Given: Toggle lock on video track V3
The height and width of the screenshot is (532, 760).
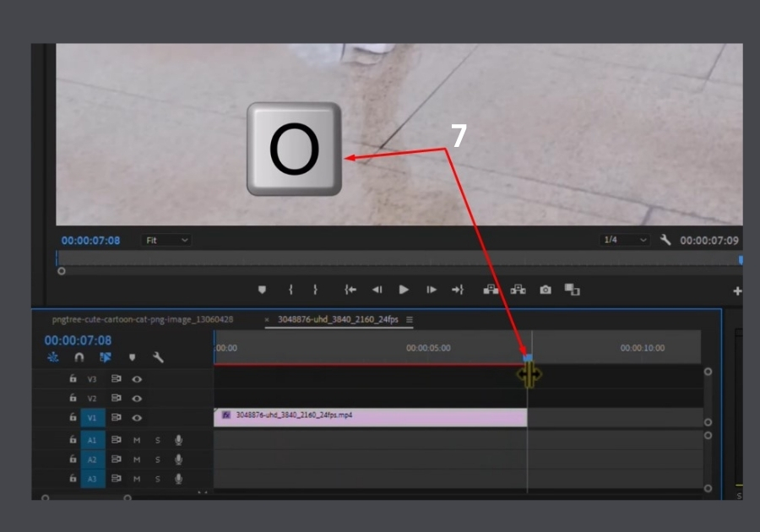Looking at the screenshot, I should pyautogui.click(x=73, y=379).
